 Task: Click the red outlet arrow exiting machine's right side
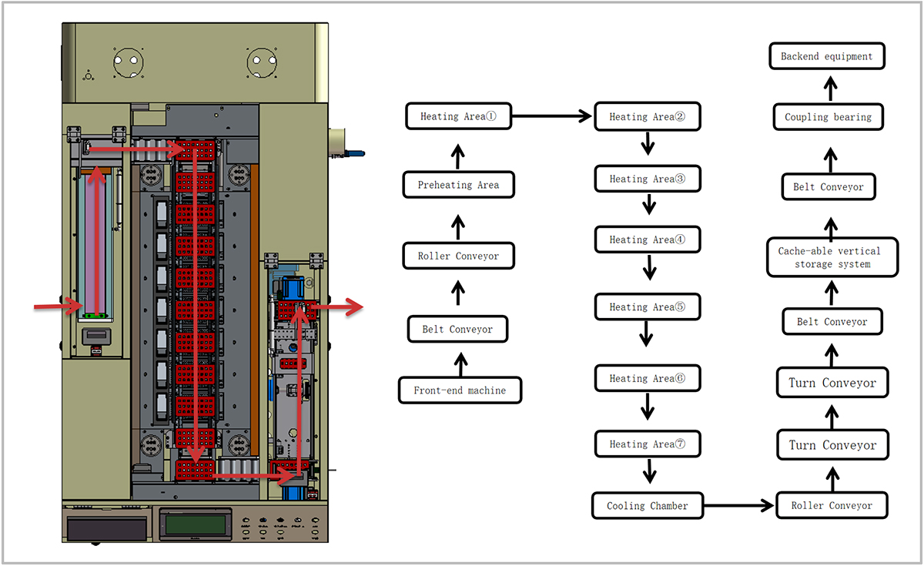[x=337, y=308]
